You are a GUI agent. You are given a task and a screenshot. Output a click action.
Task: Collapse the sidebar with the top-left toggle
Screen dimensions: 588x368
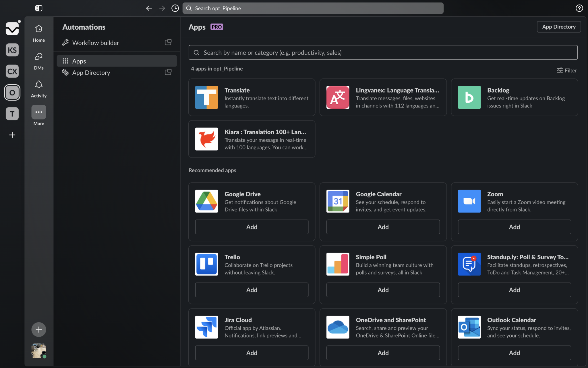point(38,8)
